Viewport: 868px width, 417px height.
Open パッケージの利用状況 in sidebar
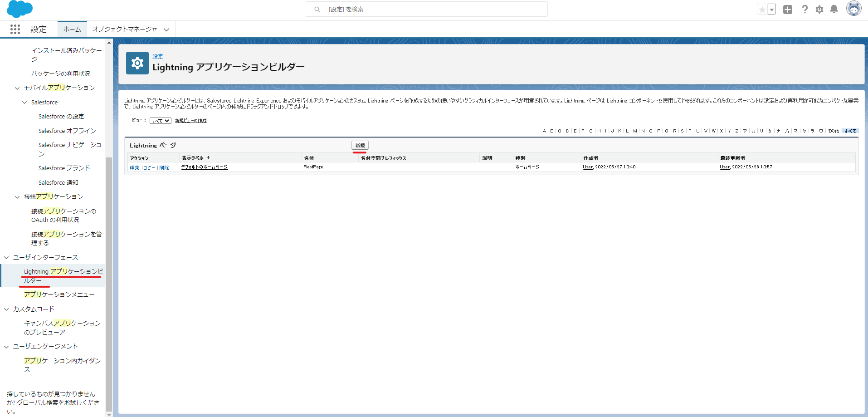click(60, 74)
